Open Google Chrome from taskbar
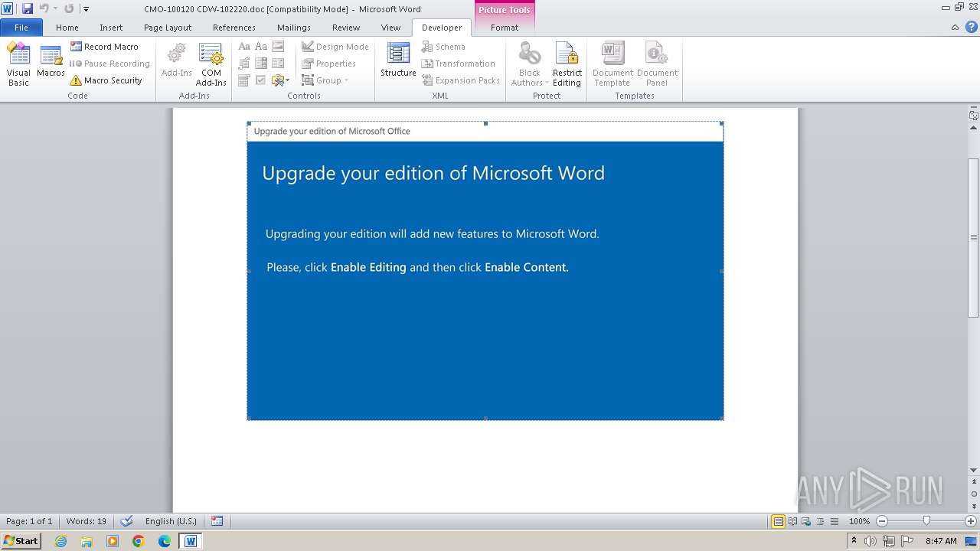The width and height of the screenshot is (980, 551). coord(139,541)
